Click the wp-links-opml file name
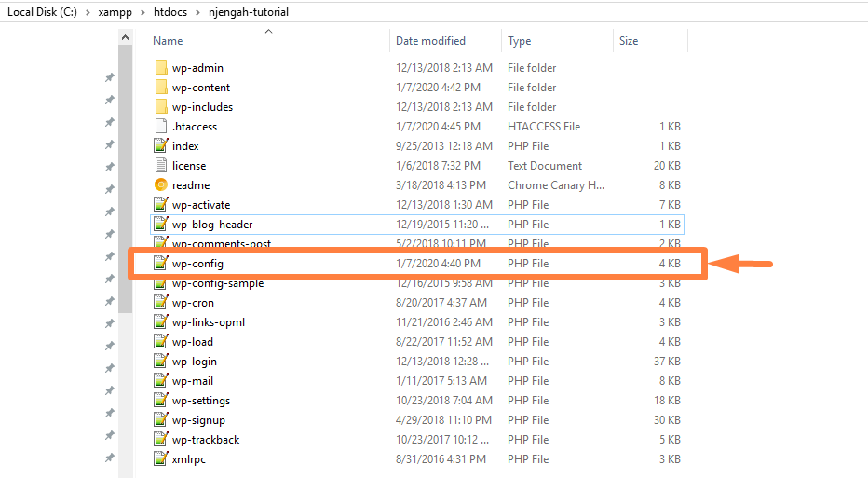 pyautogui.click(x=208, y=322)
